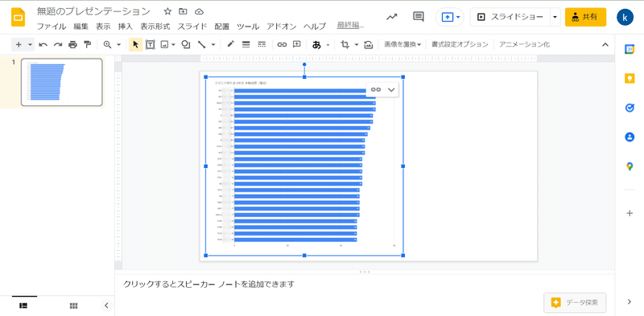Expand the linked chart options chevron

pos(391,89)
